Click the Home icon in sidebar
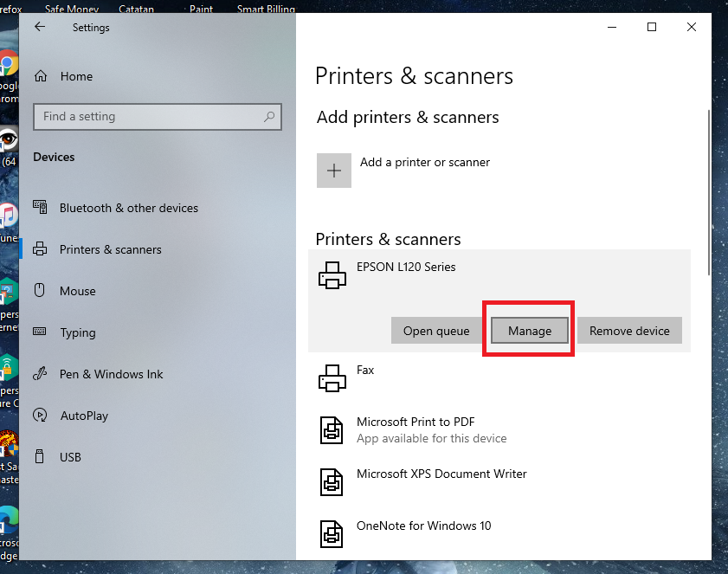This screenshot has height=574, width=728. pos(40,76)
